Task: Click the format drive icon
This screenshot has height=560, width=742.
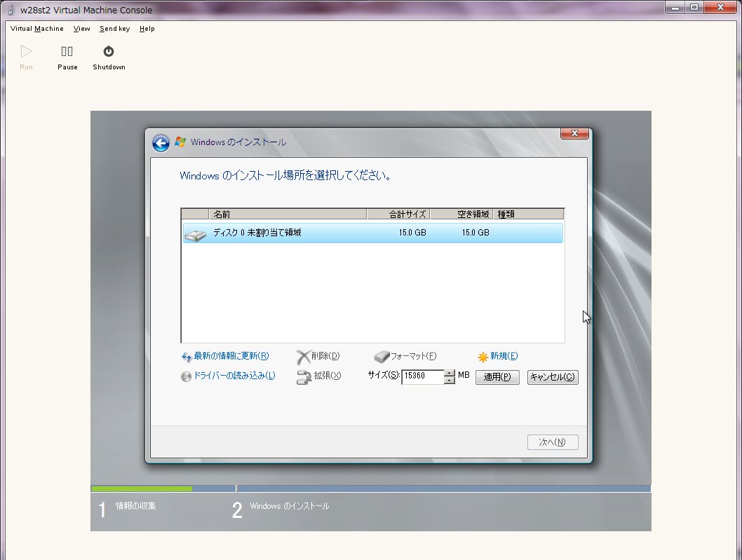Action: tap(382, 357)
